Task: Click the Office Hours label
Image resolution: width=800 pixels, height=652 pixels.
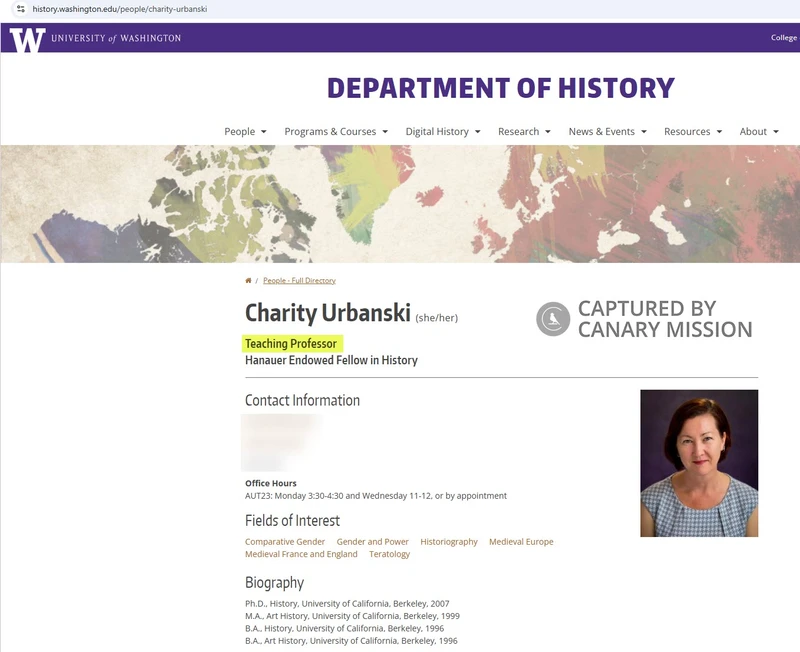Action: (x=270, y=483)
